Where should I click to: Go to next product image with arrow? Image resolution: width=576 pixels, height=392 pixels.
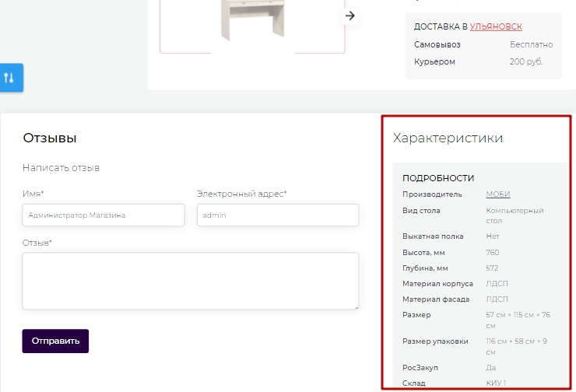coord(350,16)
